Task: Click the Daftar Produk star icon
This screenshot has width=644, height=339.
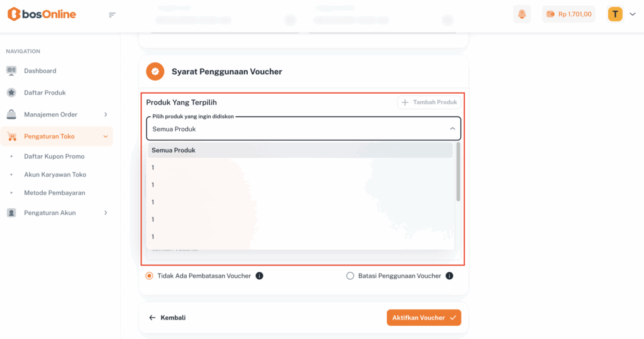Action: click(x=11, y=92)
